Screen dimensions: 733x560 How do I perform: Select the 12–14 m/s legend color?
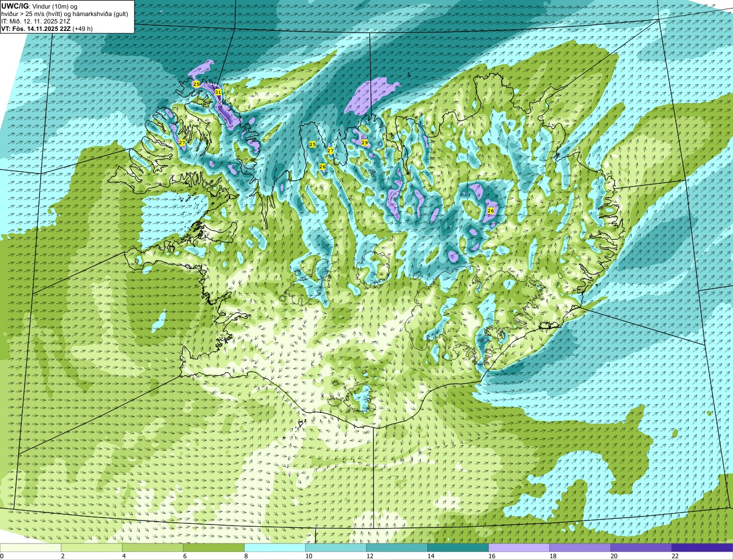point(397,548)
